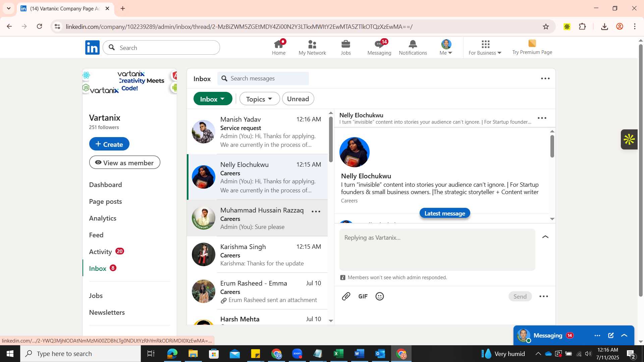Open the Home navigation icon

[x=279, y=47]
